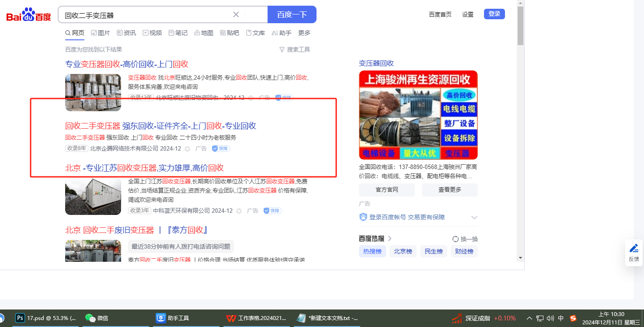Open result 北京 -专业江苏回收变压器,实力雄厚

pos(144,168)
